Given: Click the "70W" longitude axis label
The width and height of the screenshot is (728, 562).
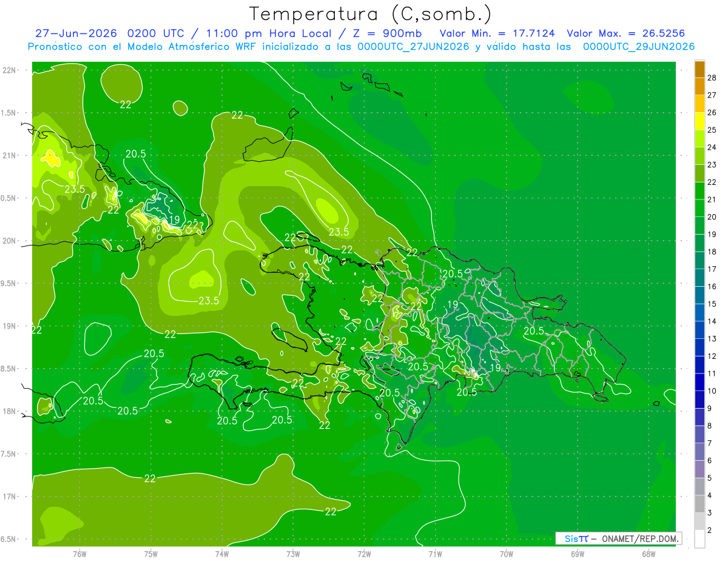Looking at the screenshot, I should click(507, 554).
